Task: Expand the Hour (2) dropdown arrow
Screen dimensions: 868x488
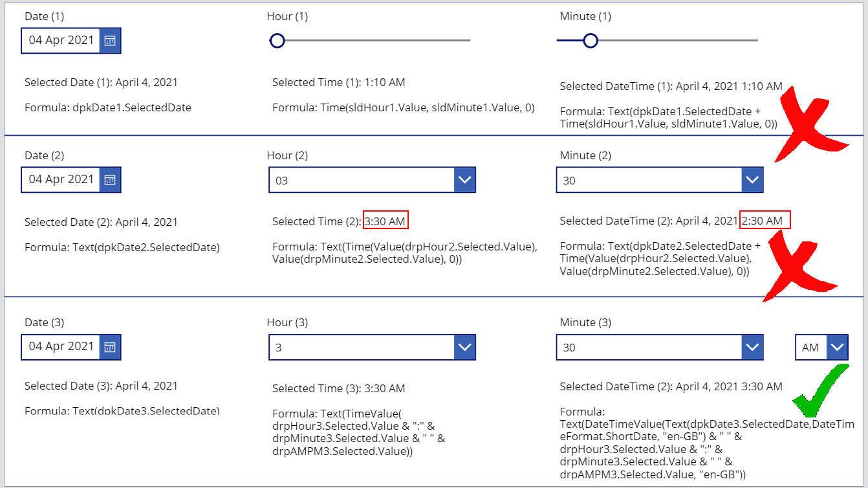Action: point(464,180)
